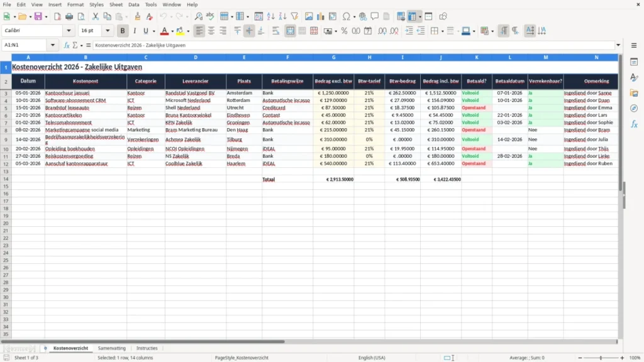
Task: Click the zoom in plus button
Action: 622,358
